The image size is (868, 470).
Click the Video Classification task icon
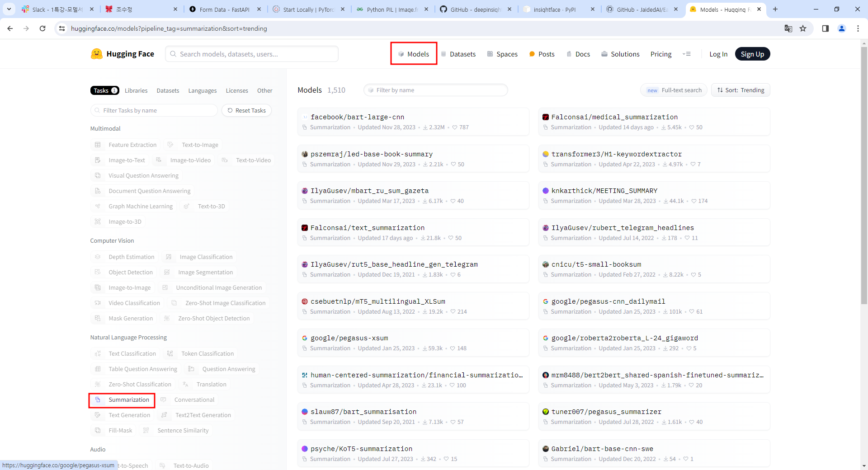(98, 303)
